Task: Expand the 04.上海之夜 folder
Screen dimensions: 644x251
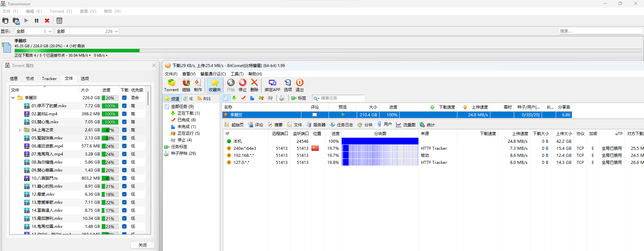Action: [x=19, y=130]
